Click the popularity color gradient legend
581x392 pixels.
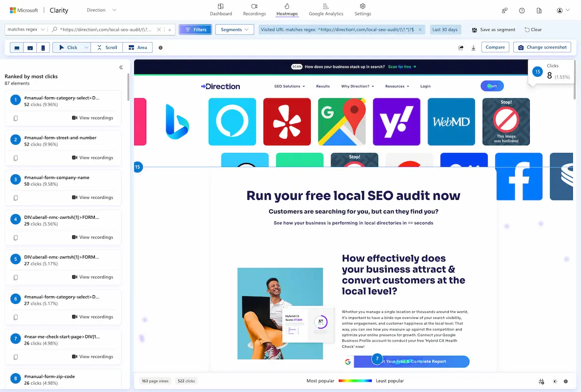(x=355, y=381)
